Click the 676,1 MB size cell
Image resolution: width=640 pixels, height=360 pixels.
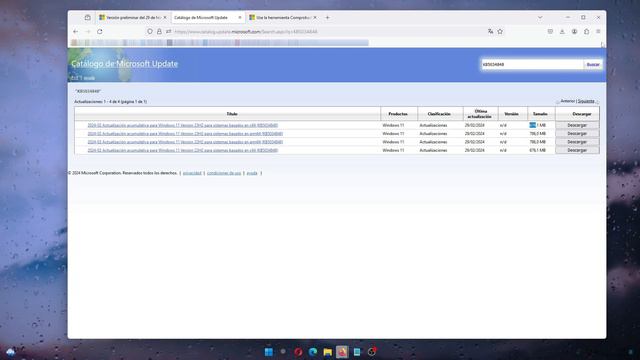pos(538,150)
